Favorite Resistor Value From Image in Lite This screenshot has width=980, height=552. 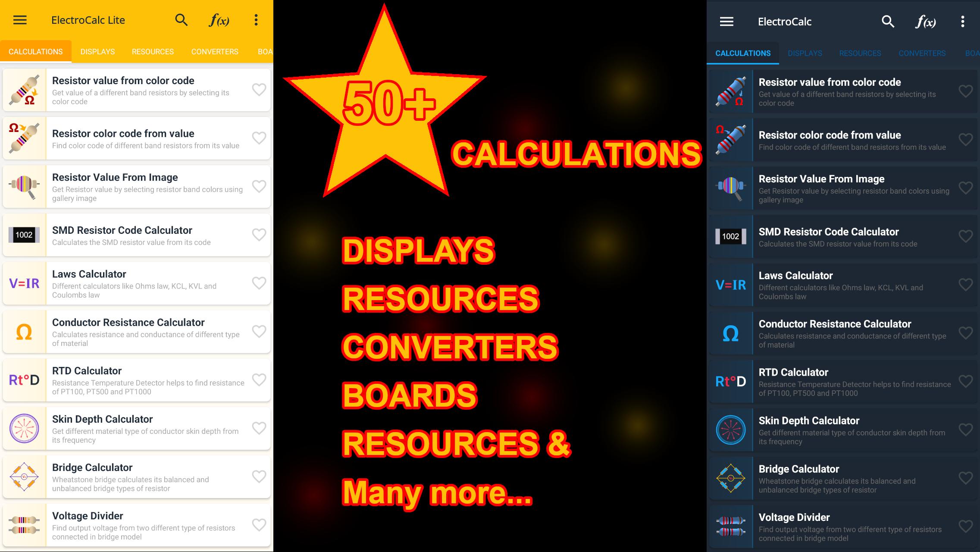point(259,186)
